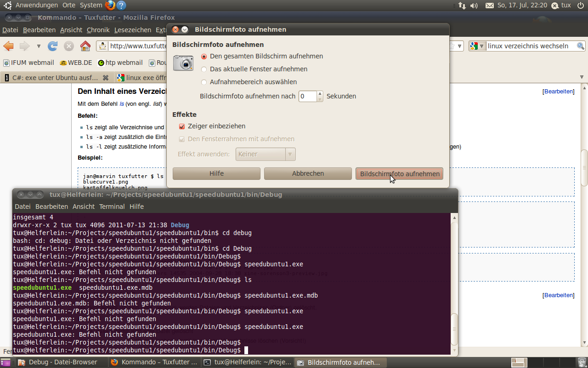
Task: Open the volume indicator in top panel
Action: coord(474,6)
